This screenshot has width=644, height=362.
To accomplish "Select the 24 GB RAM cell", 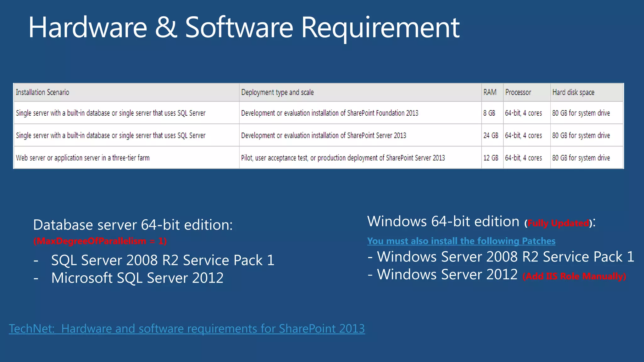I will point(491,135).
